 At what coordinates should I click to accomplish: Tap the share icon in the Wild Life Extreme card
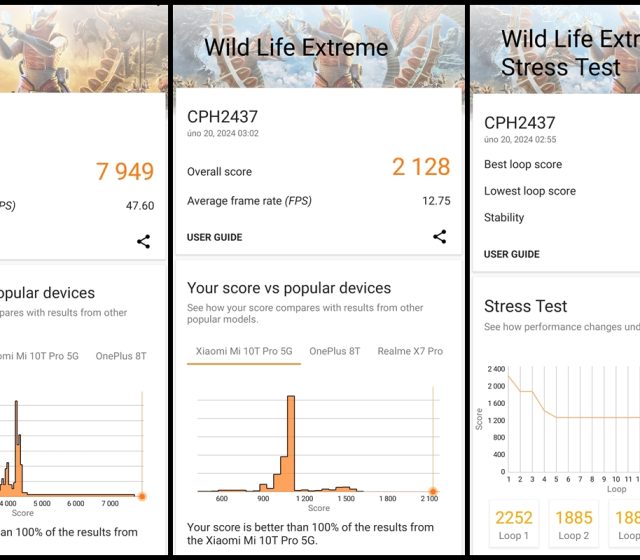point(439,237)
